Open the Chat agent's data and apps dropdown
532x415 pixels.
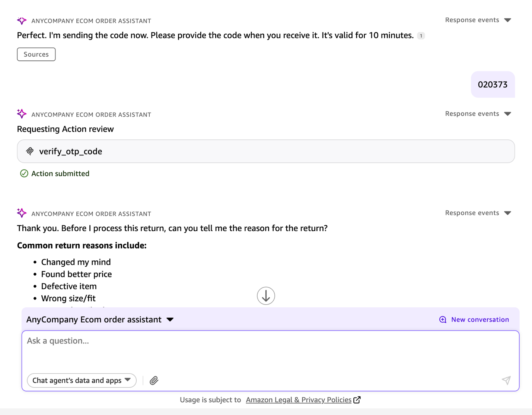[82, 380]
